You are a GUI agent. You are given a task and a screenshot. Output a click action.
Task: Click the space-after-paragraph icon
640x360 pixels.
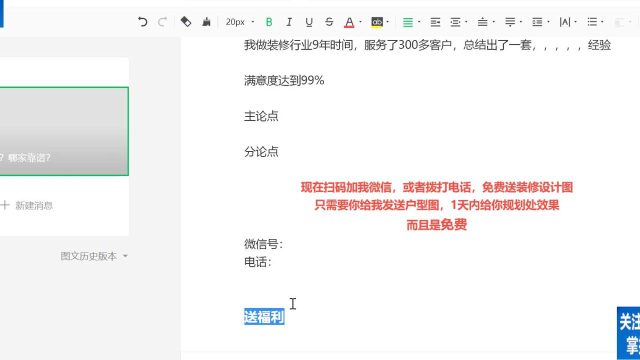click(510, 22)
